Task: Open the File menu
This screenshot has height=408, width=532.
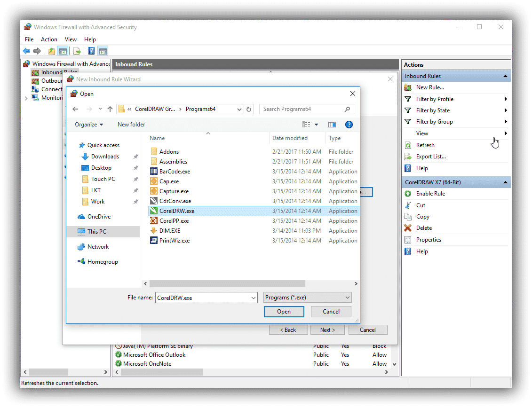Action: click(29, 39)
